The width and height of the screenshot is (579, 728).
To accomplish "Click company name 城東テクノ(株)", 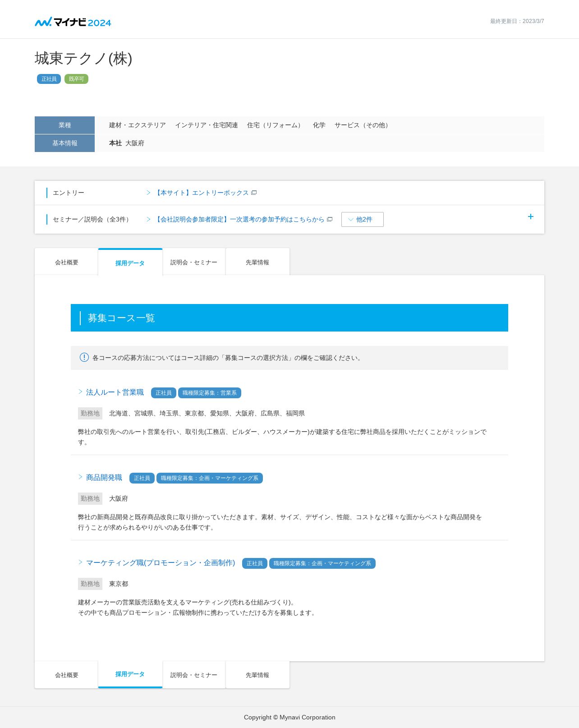I will [x=83, y=59].
